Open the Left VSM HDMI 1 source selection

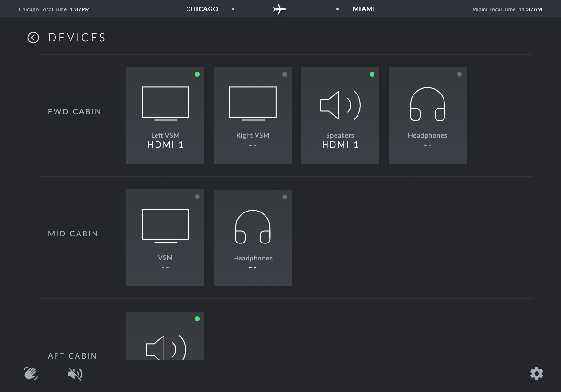(x=165, y=145)
